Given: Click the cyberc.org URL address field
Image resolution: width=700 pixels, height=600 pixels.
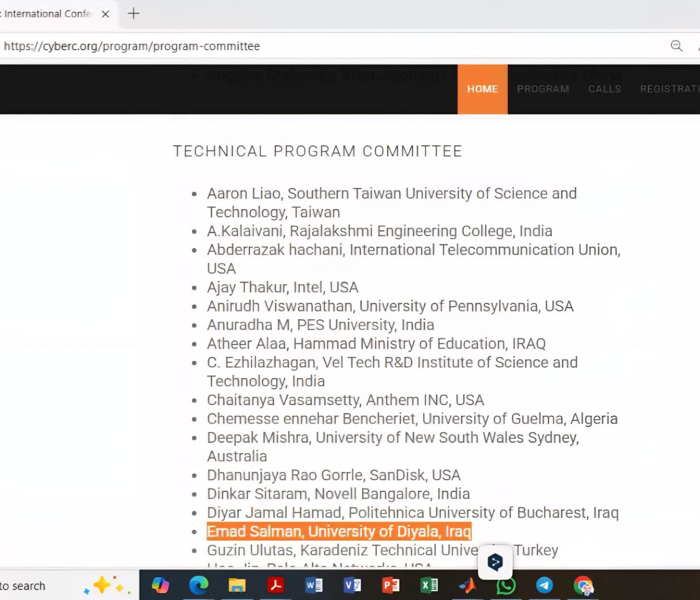Looking at the screenshot, I should pyautogui.click(x=328, y=46).
